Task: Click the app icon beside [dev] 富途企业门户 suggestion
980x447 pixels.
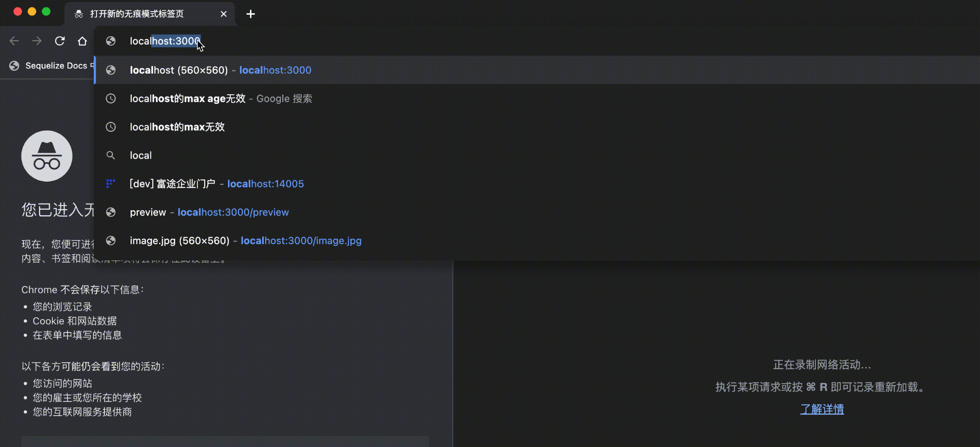Action: [x=111, y=183]
